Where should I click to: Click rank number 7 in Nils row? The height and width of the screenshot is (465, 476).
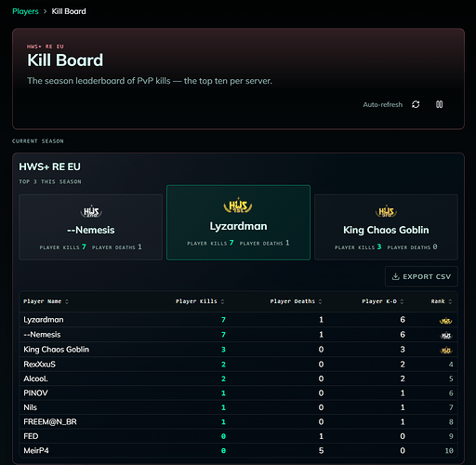[x=451, y=407]
